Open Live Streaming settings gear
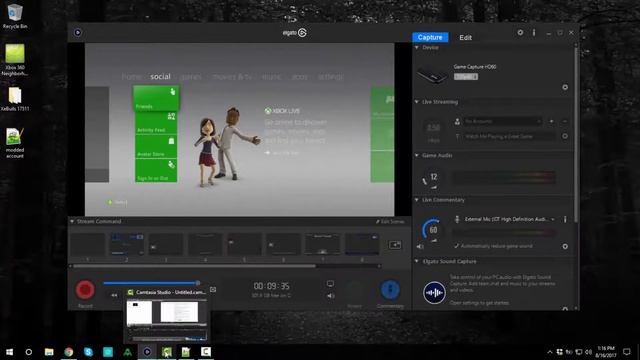Viewport: 640px width, 360px height. click(565, 136)
